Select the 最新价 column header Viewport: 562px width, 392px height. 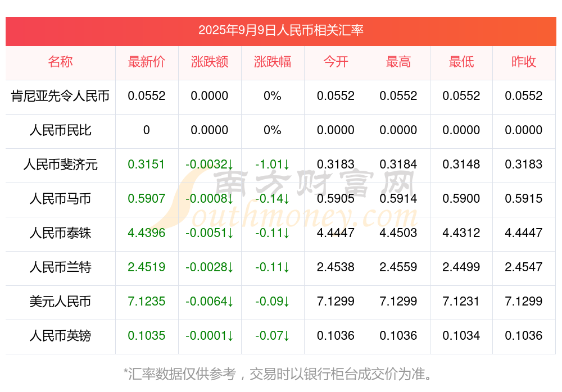point(147,62)
